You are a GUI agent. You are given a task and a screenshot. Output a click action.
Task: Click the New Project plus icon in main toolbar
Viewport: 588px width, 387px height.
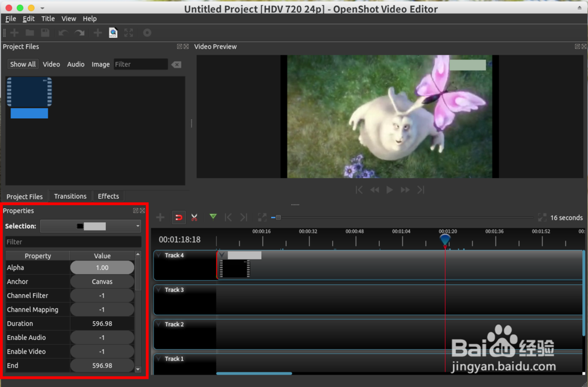[15, 32]
